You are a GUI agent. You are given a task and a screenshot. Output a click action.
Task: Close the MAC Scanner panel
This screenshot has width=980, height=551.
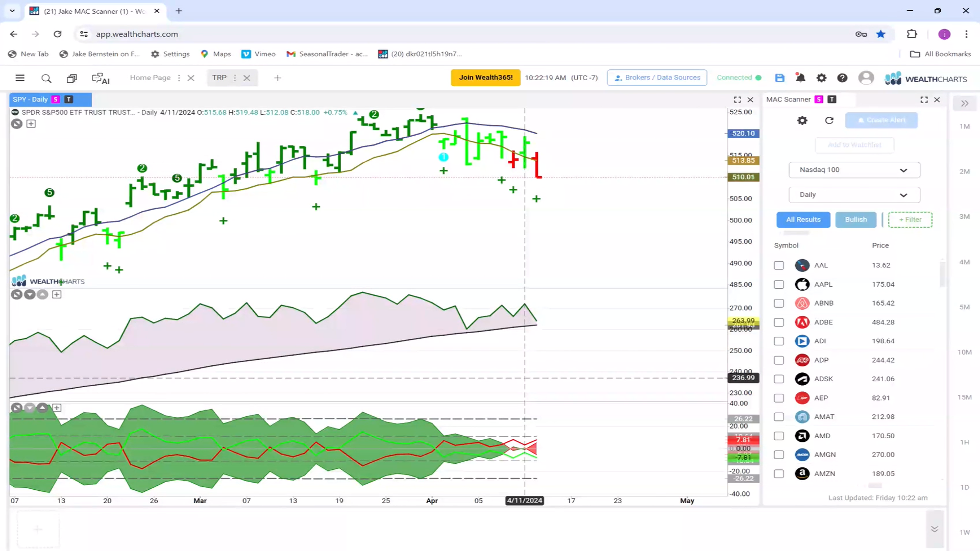pos(937,99)
